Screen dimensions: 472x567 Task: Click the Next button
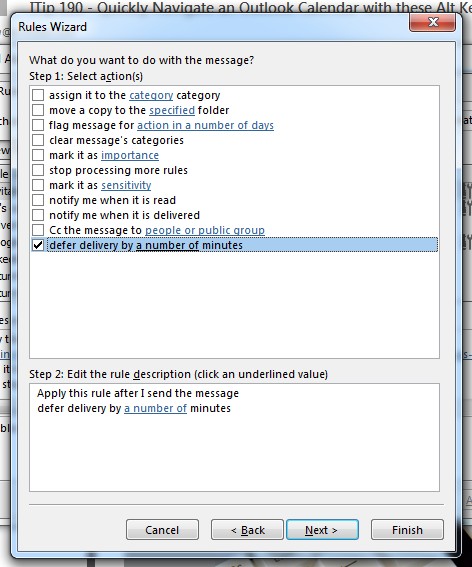point(322,530)
